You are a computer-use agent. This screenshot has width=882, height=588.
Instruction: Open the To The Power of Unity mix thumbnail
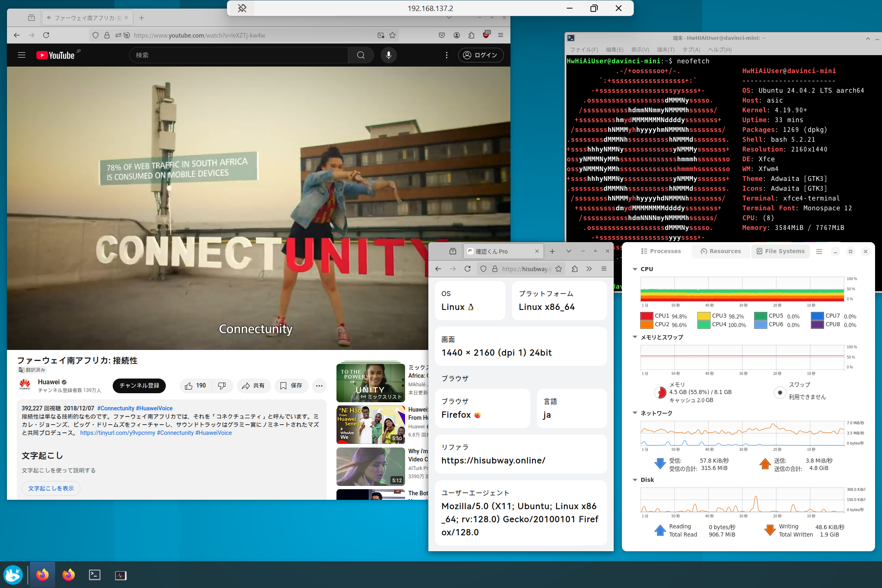371,383
